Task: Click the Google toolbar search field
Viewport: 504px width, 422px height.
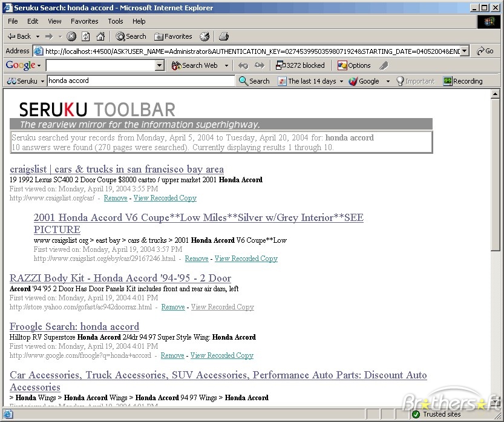Action: click(100, 65)
